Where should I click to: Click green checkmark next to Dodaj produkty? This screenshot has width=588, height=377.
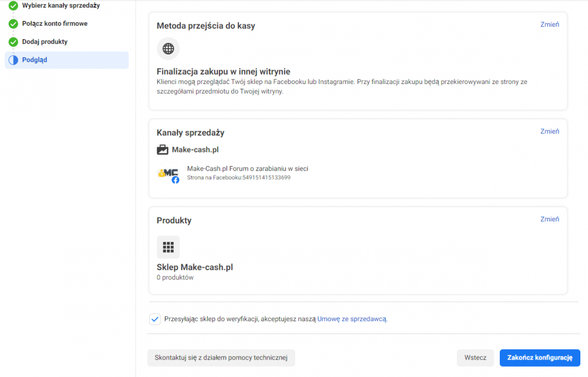coord(13,42)
